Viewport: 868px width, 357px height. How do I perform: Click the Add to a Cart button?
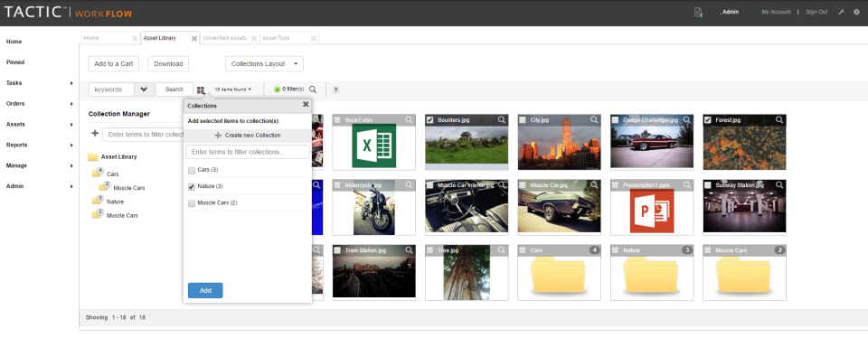coord(114,63)
